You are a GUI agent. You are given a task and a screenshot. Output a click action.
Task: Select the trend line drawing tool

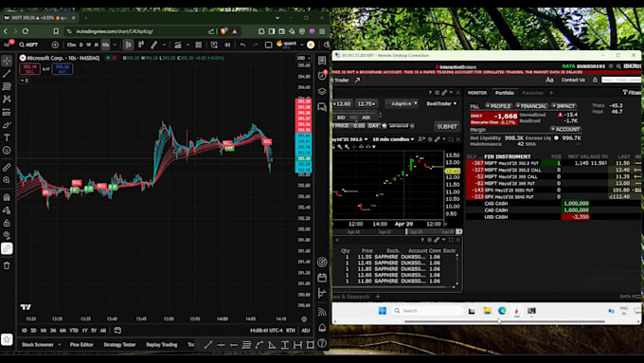point(7,74)
